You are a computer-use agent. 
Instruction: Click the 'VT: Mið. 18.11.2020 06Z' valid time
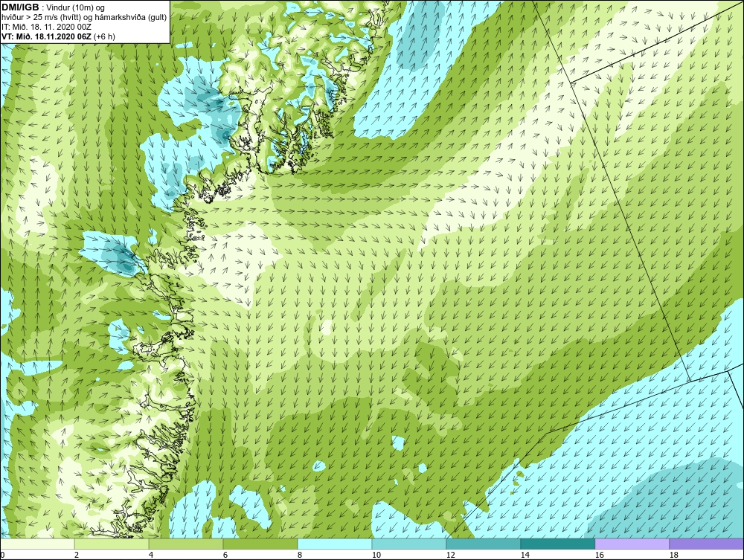point(45,36)
